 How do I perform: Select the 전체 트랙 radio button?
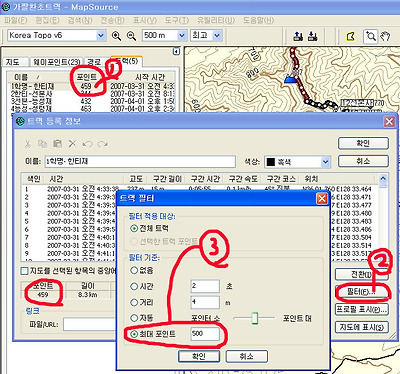[x=134, y=228]
